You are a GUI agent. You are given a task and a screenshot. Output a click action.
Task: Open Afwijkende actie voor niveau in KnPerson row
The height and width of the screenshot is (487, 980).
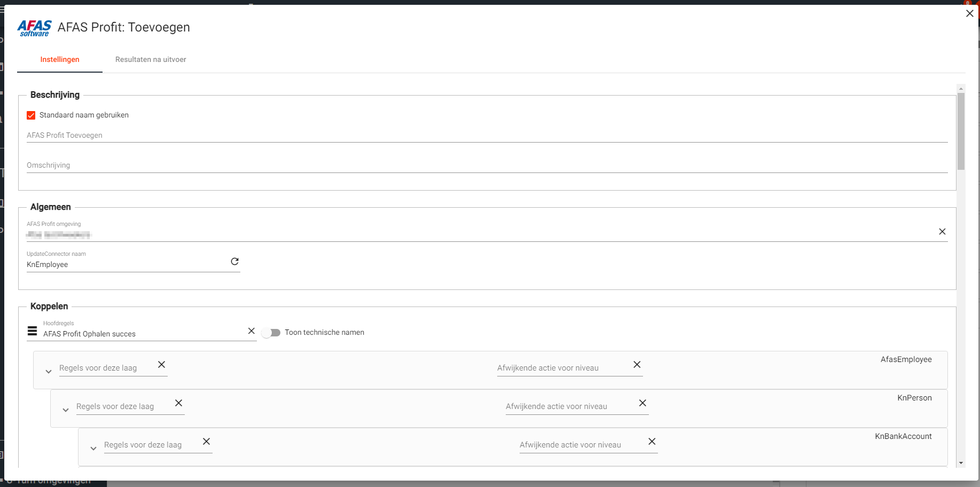tap(569, 406)
